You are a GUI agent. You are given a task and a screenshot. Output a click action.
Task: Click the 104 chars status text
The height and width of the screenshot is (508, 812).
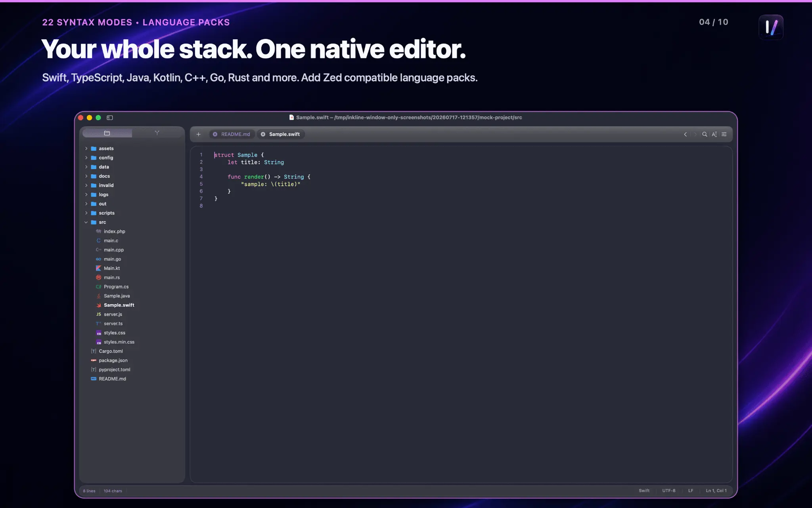click(x=113, y=491)
